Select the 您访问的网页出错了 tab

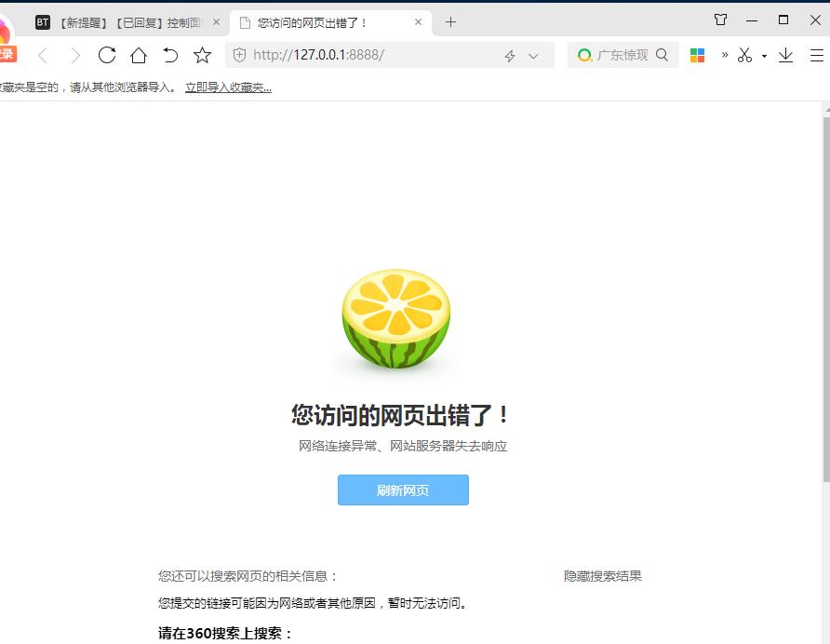pyautogui.click(x=331, y=22)
